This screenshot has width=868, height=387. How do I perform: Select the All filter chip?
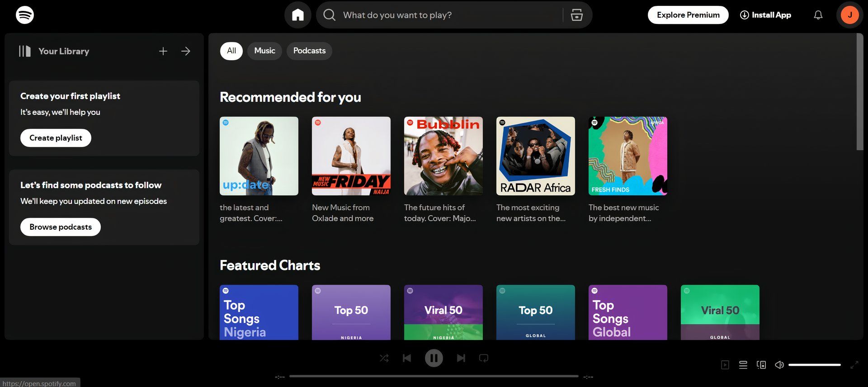(x=231, y=51)
